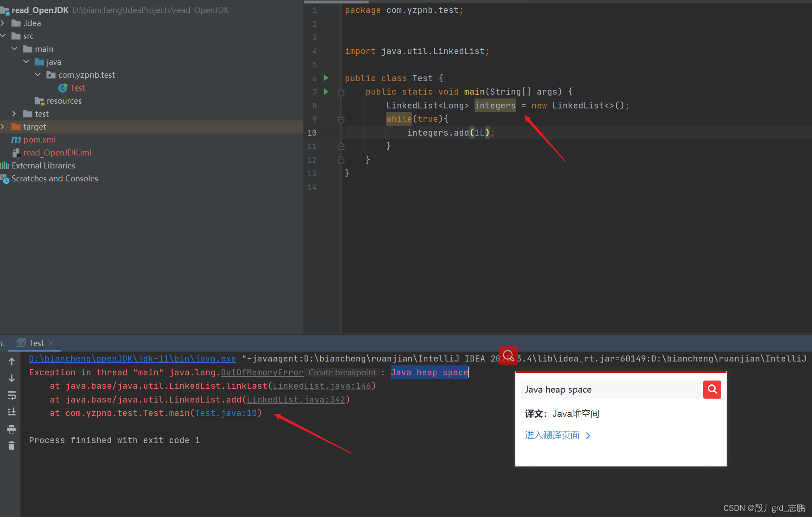Expand the target folder
This screenshot has width=812, height=517.
coord(3,127)
